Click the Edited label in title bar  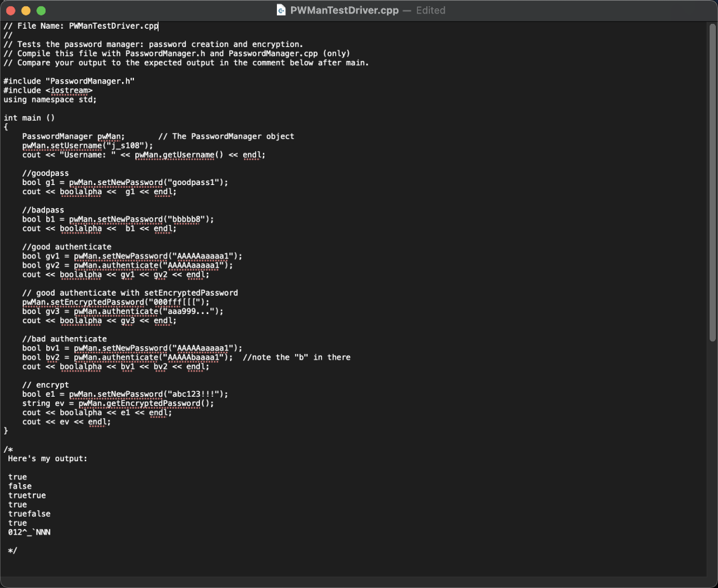[x=431, y=11]
